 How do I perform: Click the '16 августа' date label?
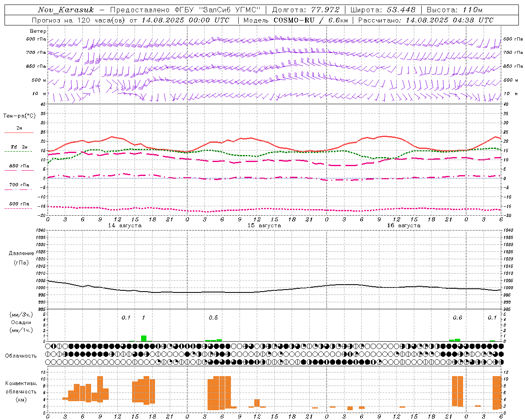pyautogui.click(x=404, y=226)
